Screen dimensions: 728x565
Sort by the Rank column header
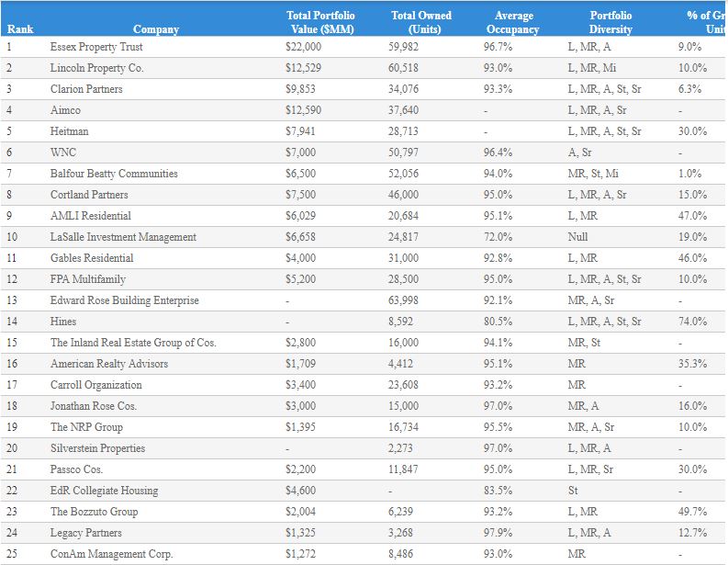(20, 29)
